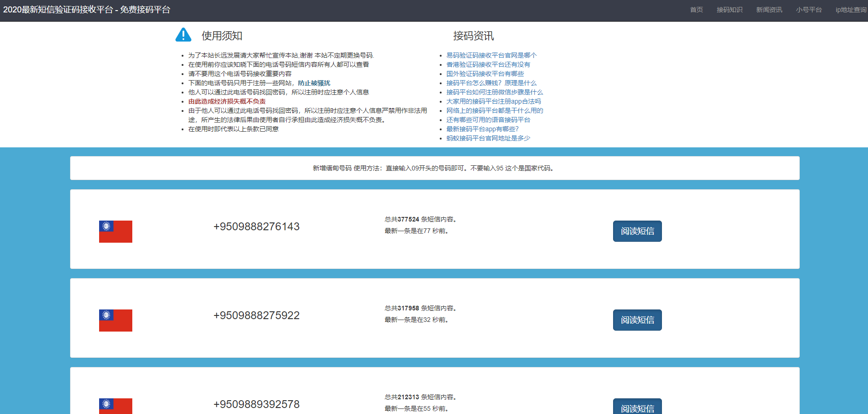Image resolution: width=868 pixels, height=414 pixels.
Task: Click message count 总共377524 条短信内容
Action: click(421, 219)
